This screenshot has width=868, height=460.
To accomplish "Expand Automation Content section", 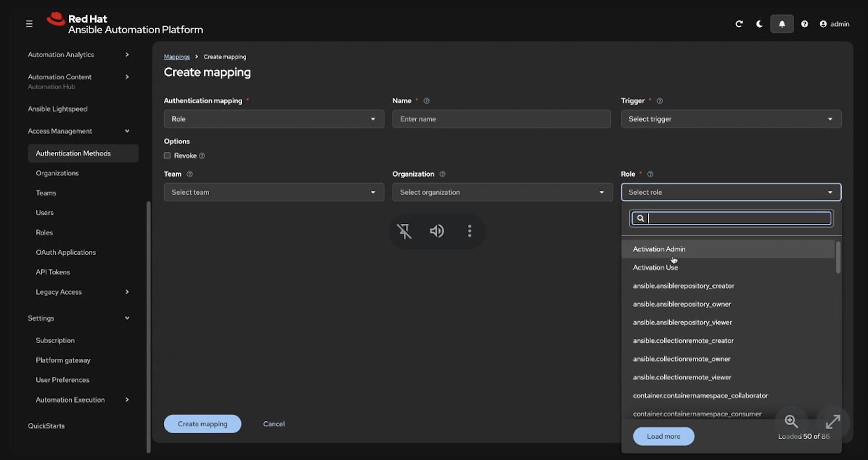I will [78, 81].
